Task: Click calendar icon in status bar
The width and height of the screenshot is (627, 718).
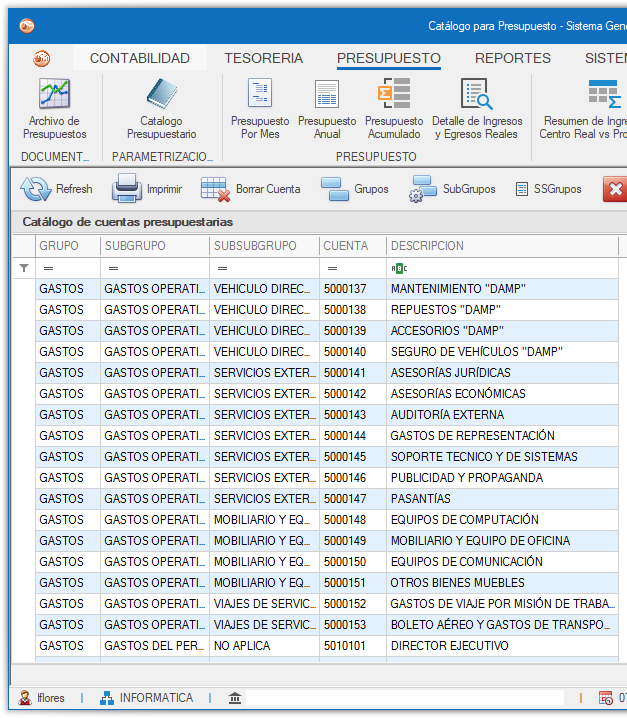Action: click(x=605, y=698)
